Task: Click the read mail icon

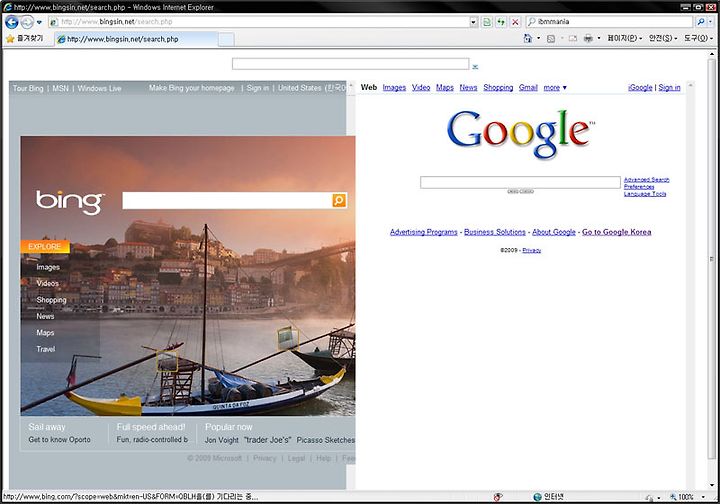Action: pyautogui.click(x=573, y=39)
